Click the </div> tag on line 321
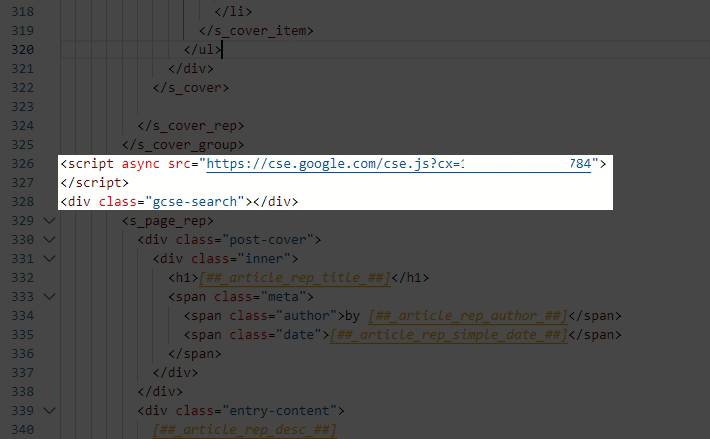Image resolution: width=710 pixels, height=439 pixels. pyautogui.click(x=191, y=69)
